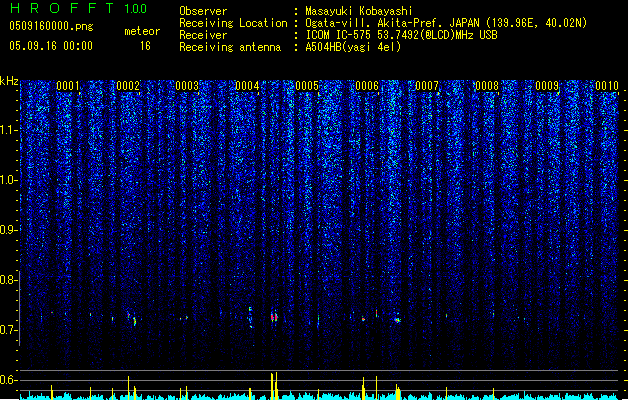Click the Receiving antenna label
This screenshot has height=400, width=629.
click(230, 47)
